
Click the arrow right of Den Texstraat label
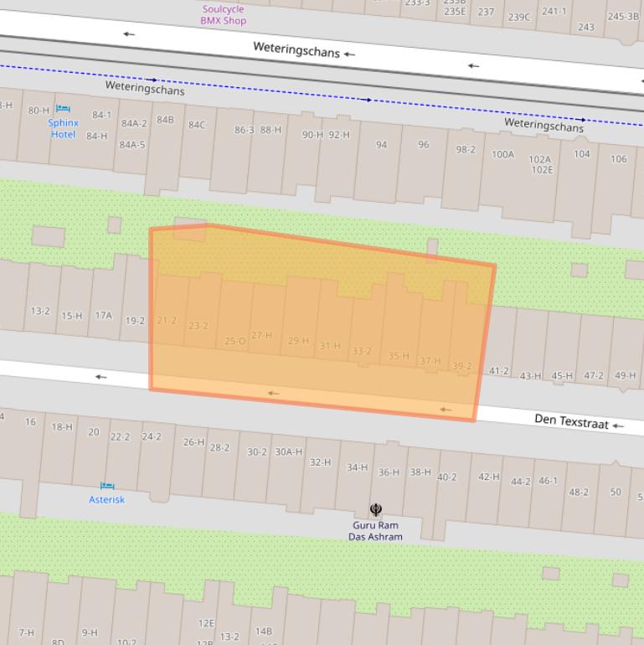pos(618,426)
